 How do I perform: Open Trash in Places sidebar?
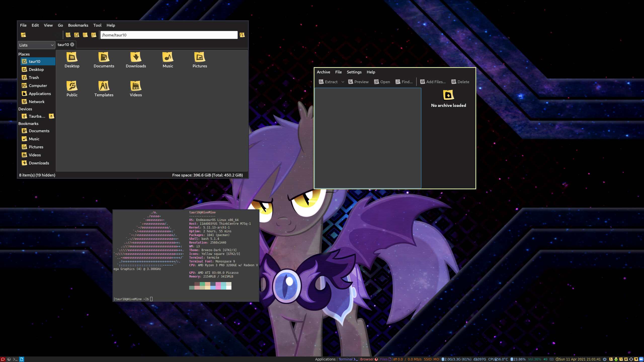(x=38, y=77)
